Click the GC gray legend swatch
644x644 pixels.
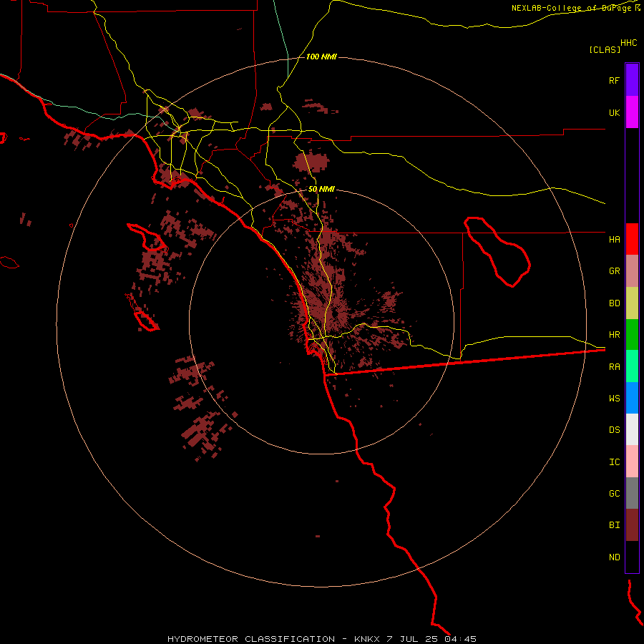[x=632, y=493]
